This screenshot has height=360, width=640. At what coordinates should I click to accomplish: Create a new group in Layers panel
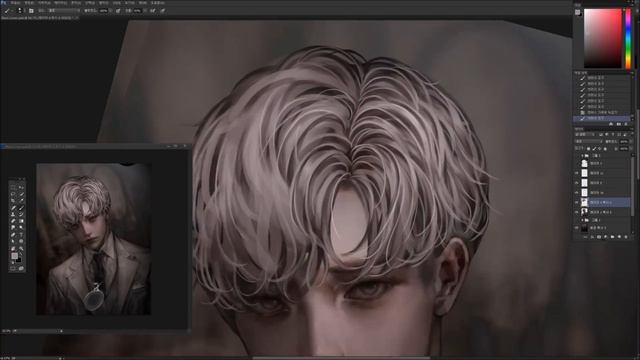click(x=612, y=236)
